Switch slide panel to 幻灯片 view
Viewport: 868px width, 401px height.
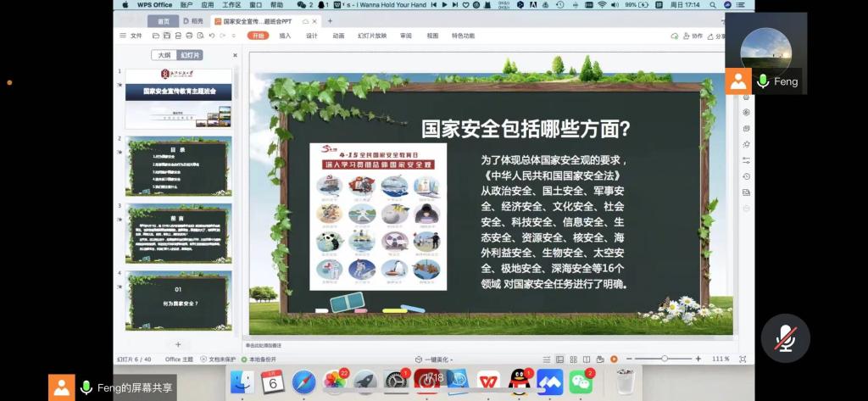click(191, 55)
